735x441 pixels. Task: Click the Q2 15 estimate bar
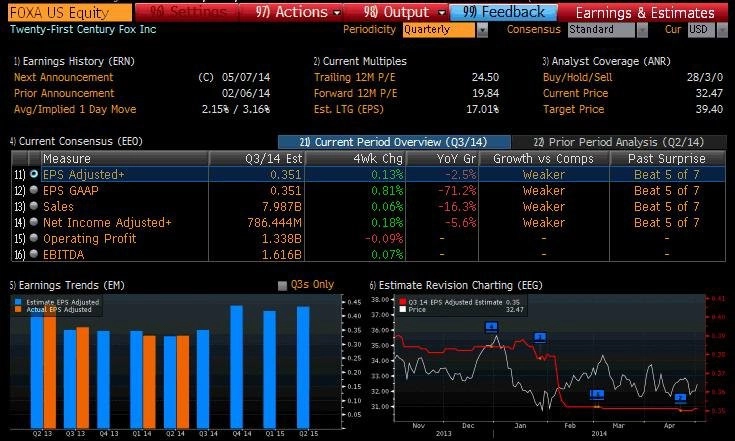click(303, 367)
